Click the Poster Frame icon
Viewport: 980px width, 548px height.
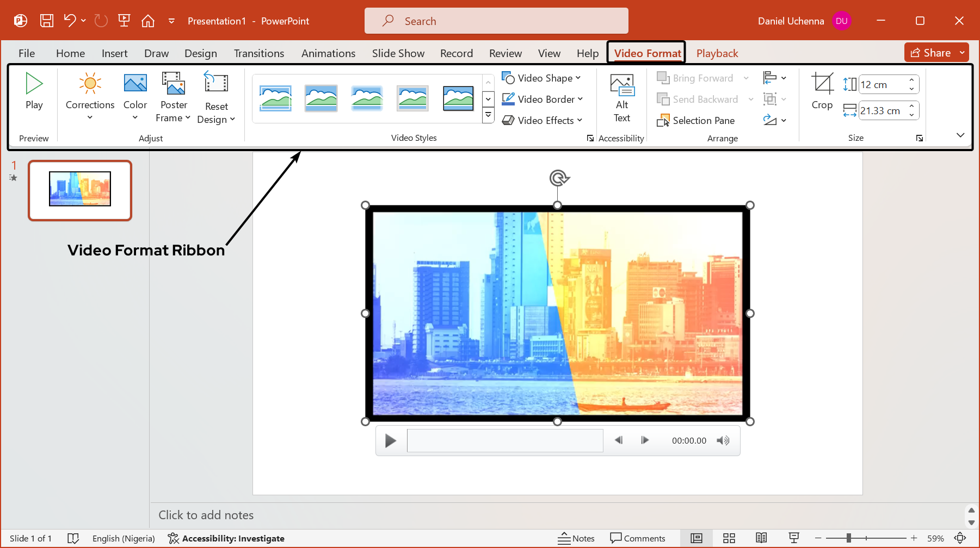[174, 84]
